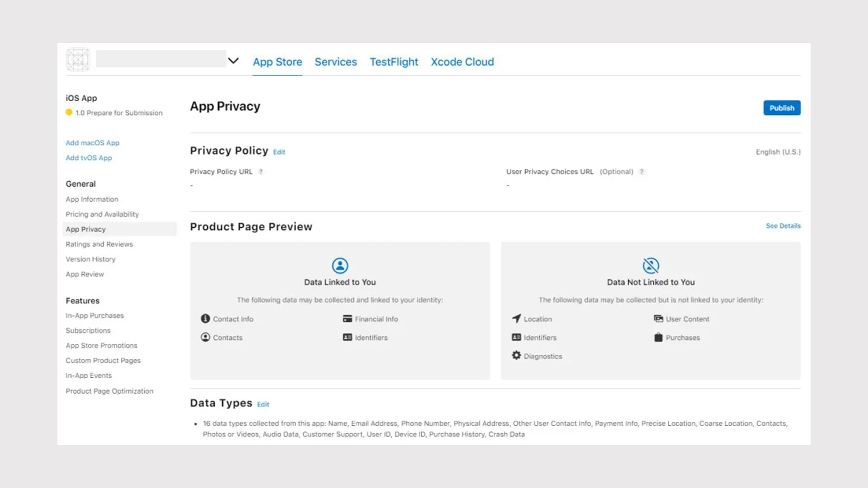This screenshot has height=488, width=868.
Task: Click the blue Publish button
Action: pos(782,108)
